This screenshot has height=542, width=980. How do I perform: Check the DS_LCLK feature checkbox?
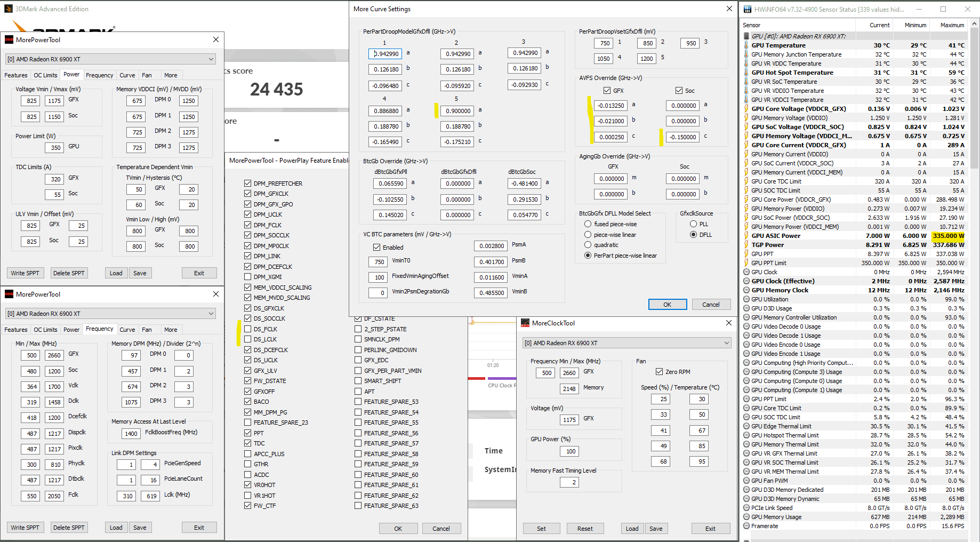[x=247, y=339]
